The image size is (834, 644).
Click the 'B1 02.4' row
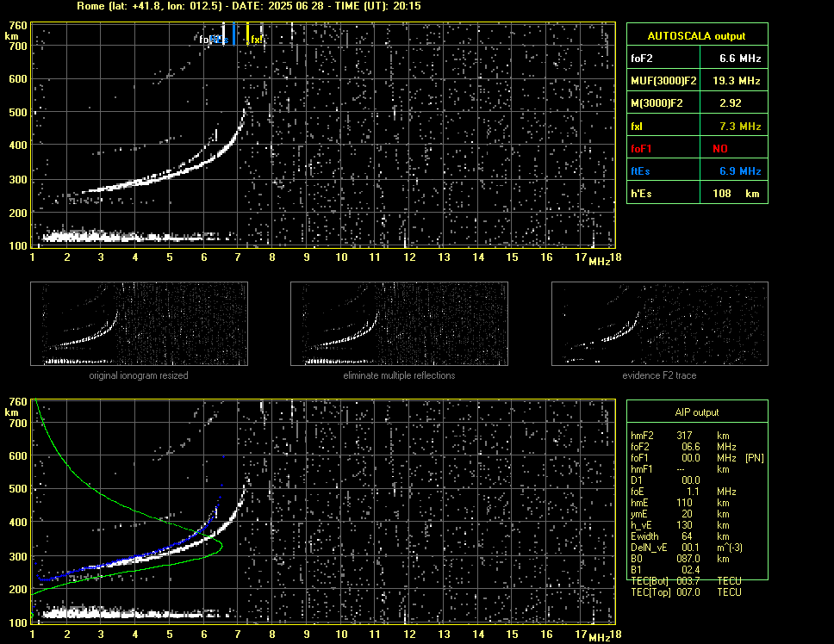[x=665, y=570]
